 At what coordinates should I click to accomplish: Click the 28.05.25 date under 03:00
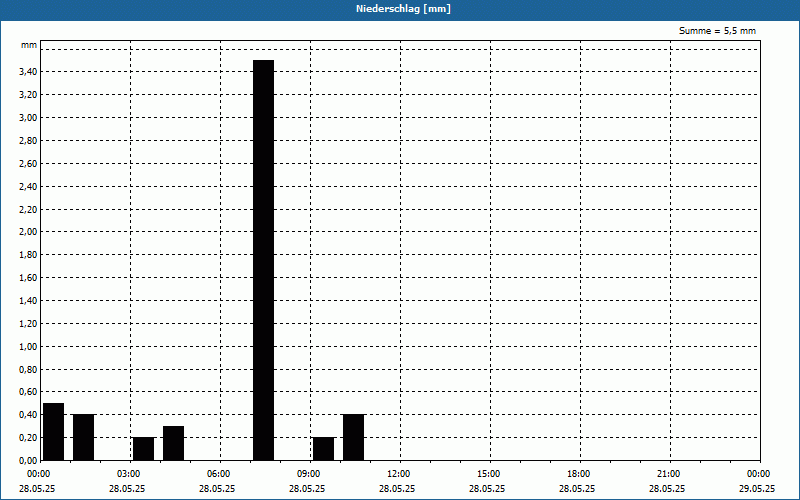click(x=127, y=489)
